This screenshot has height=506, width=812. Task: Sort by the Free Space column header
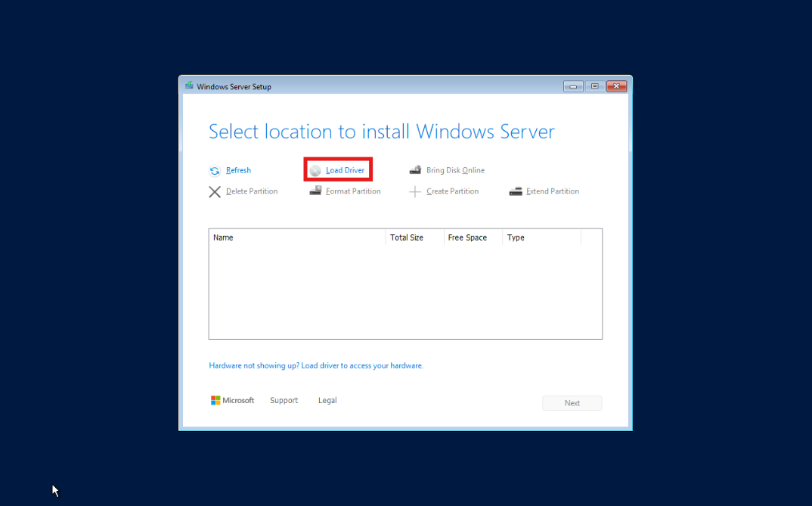473,237
